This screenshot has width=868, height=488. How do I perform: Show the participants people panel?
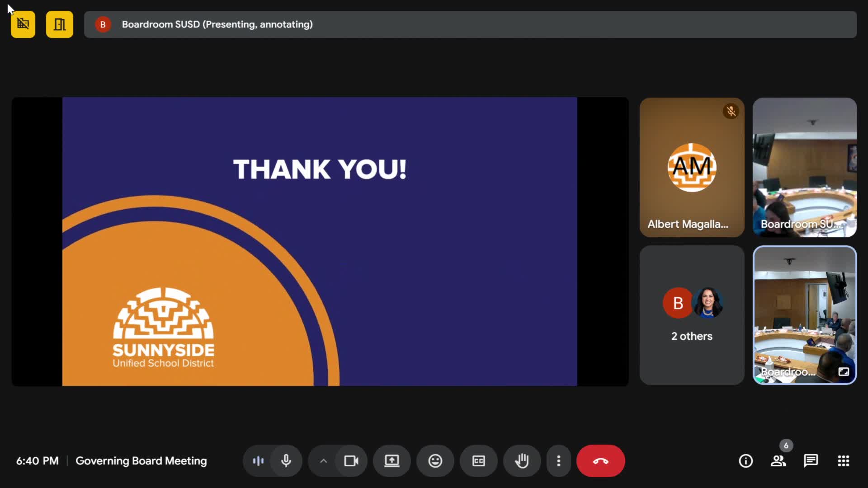[778, 461]
